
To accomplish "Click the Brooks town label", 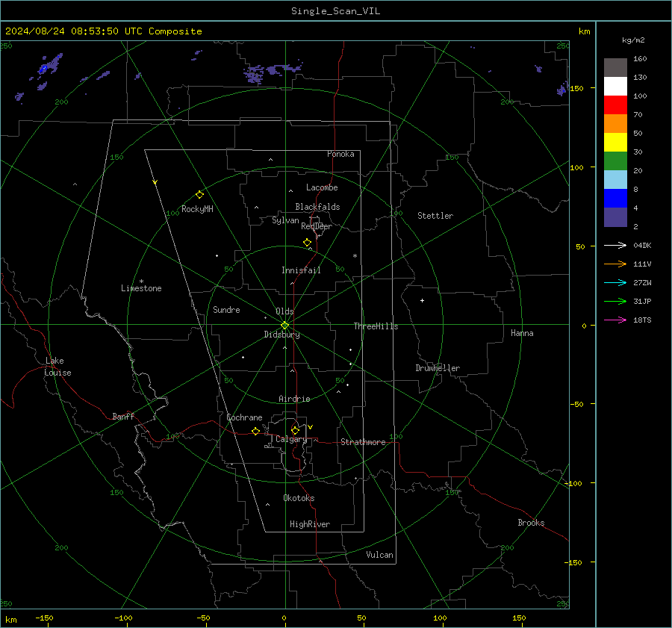I will click(x=531, y=523).
